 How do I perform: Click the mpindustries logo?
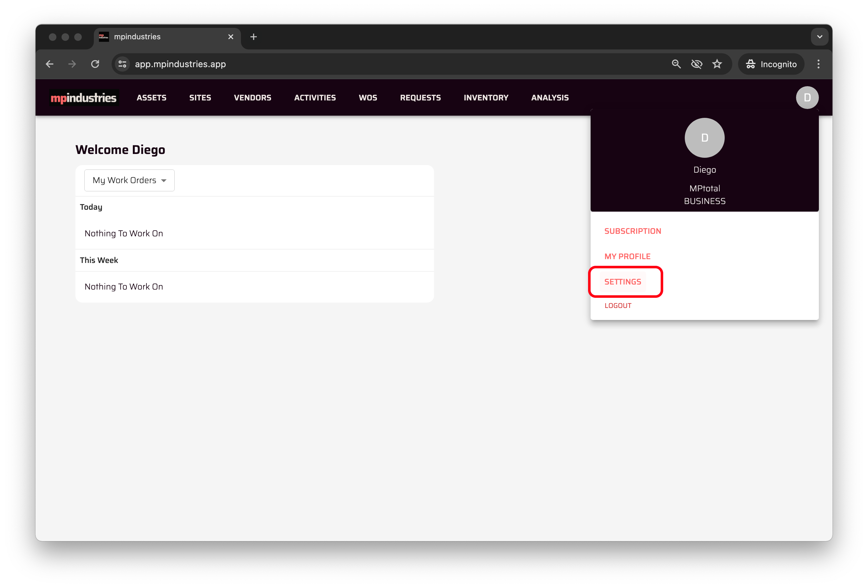[84, 98]
